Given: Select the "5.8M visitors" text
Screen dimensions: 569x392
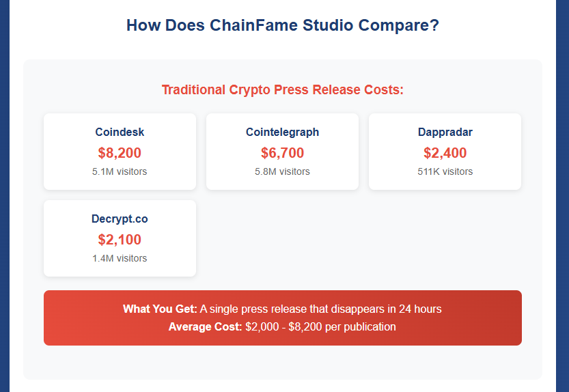Looking at the screenshot, I should (x=282, y=171).
